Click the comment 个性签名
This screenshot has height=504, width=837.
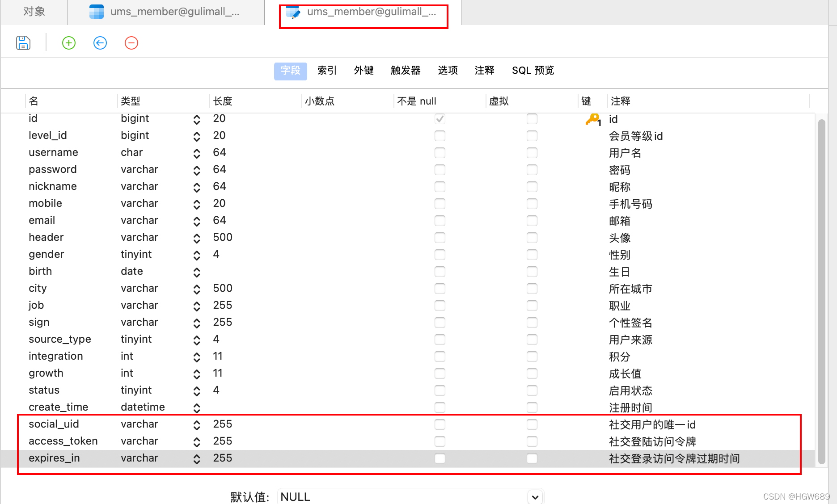coord(630,323)
